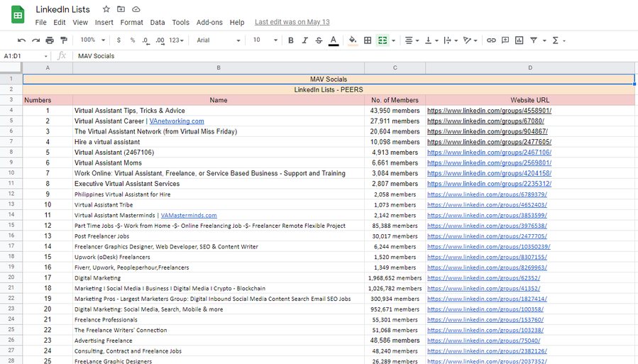638x364 pixels.
Task: Open the VAMasterminds.com link
Action: tap(189, 216)
